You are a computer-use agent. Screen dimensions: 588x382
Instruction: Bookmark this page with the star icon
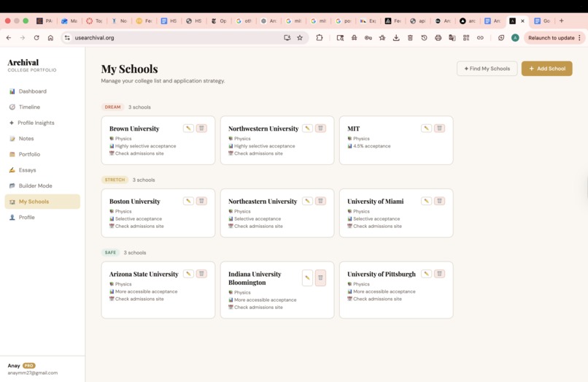(x=300, y=38)
